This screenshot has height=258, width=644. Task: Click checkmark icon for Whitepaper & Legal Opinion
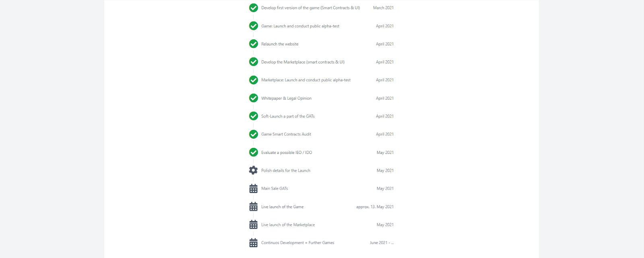pyautogui.click(x=254, y=98)
